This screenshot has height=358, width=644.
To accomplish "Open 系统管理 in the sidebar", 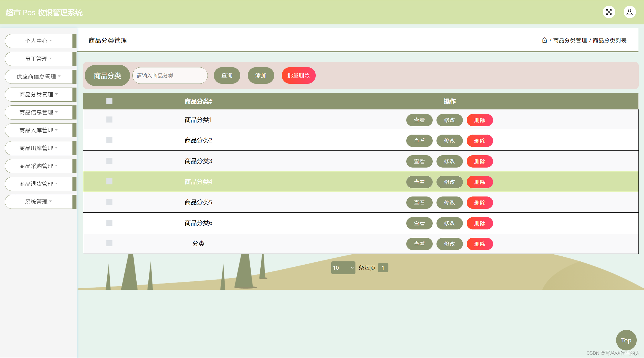I will point(39,202).
